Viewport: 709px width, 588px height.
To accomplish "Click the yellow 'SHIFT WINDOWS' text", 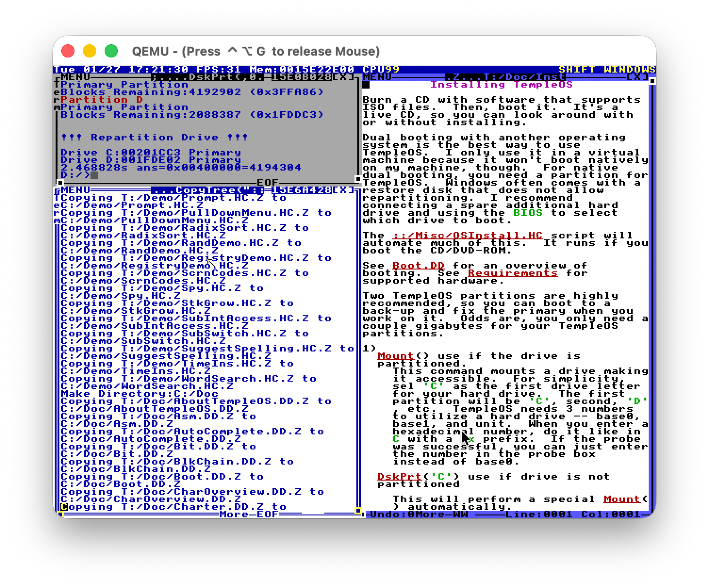I will click(x=607, y=69).
